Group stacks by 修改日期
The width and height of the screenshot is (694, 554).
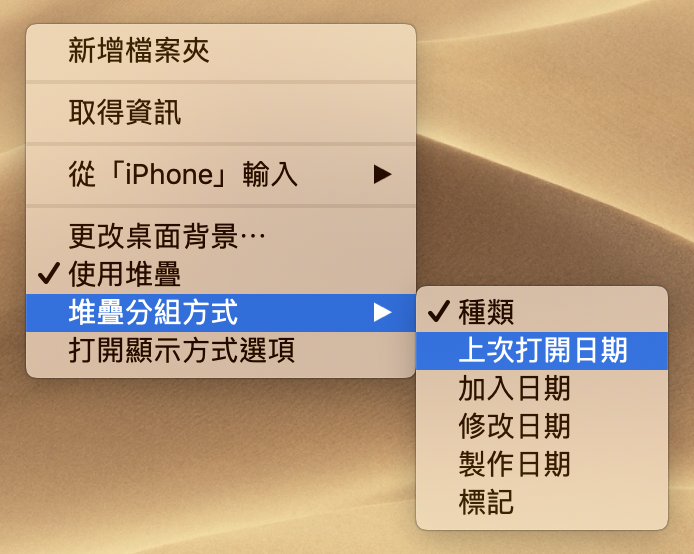(x=542, y=426)
